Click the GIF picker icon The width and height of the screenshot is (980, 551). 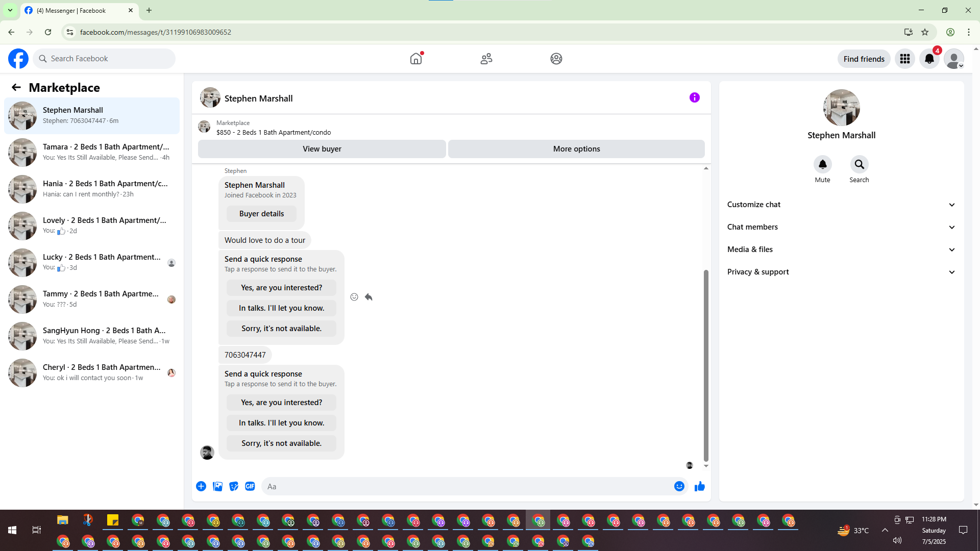pyautogui.click(x=250, y=486)
